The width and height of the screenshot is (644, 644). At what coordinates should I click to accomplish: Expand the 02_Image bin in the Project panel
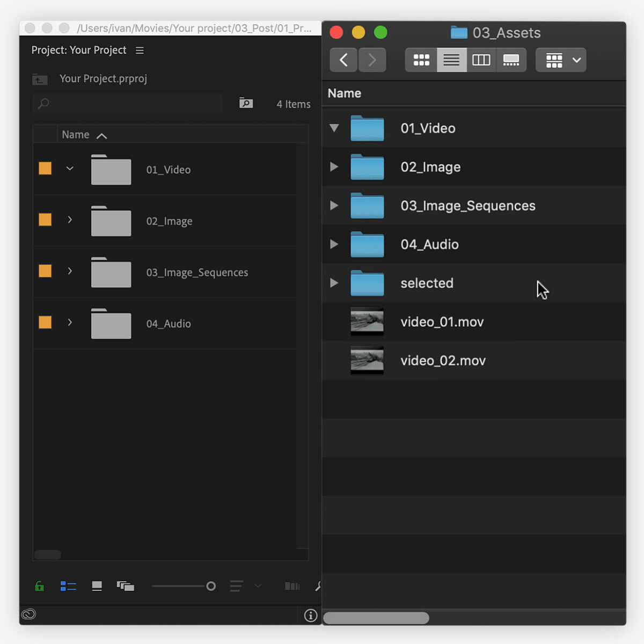(70, 219)
